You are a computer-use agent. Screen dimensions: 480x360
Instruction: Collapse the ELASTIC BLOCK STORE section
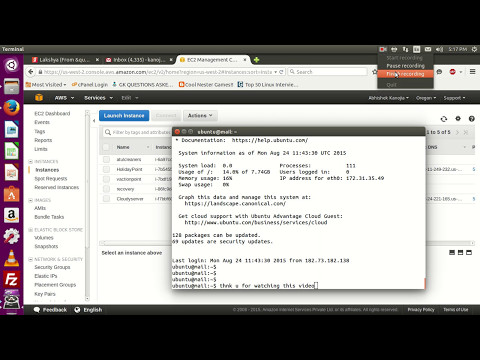click(30, 230)
